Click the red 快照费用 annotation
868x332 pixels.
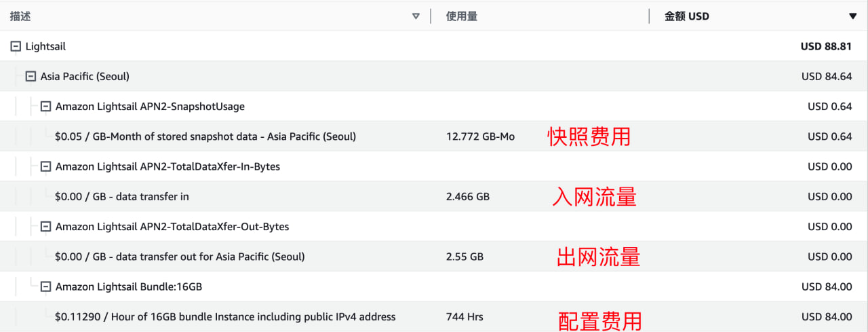pos(589,136)
